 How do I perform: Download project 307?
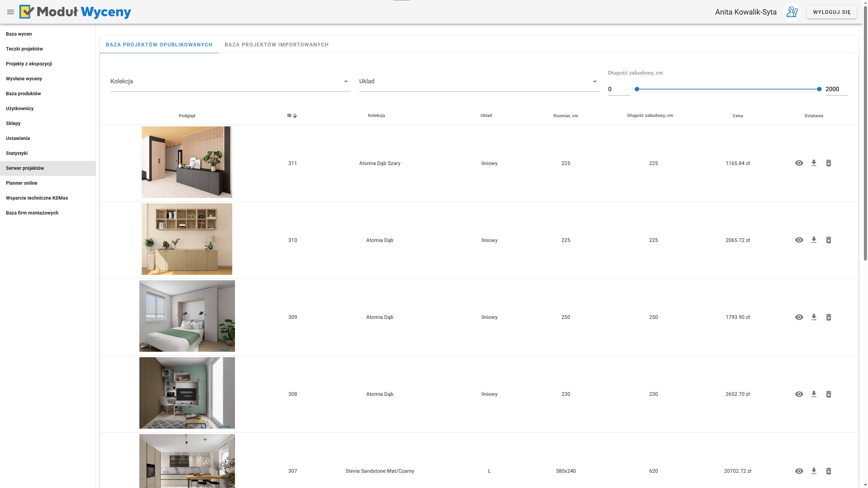point(814,471)
